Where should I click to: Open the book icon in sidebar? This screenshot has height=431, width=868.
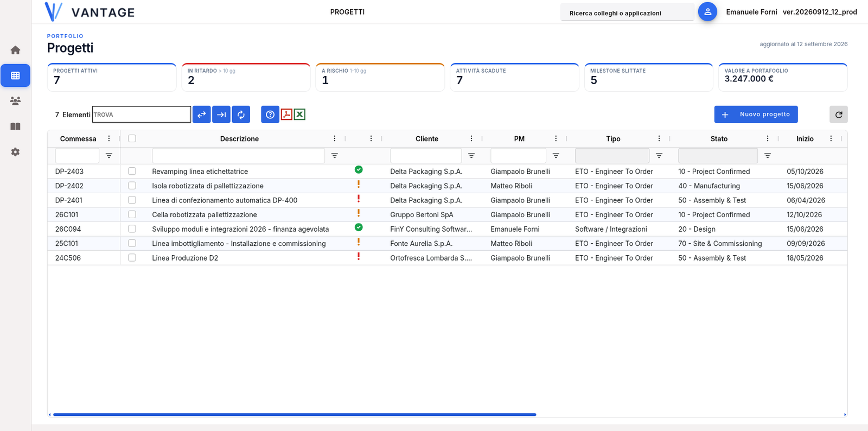tap(15, 126)
